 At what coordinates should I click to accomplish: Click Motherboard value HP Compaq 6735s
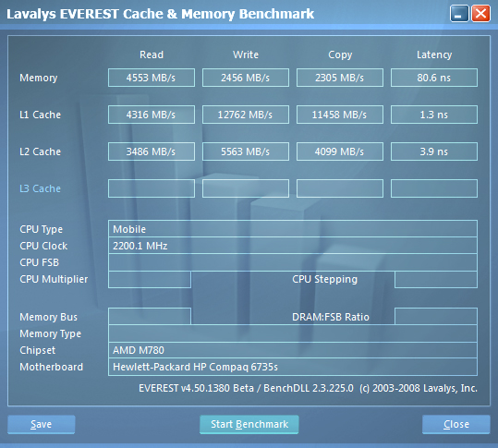(293, 367)
